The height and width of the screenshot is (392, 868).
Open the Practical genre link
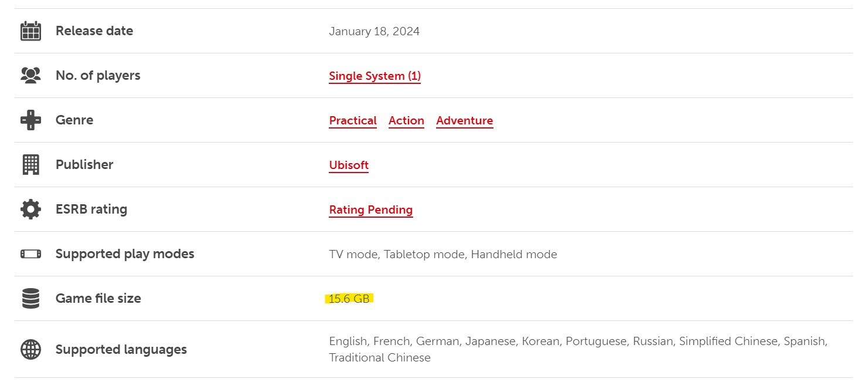tap(353, 121)
